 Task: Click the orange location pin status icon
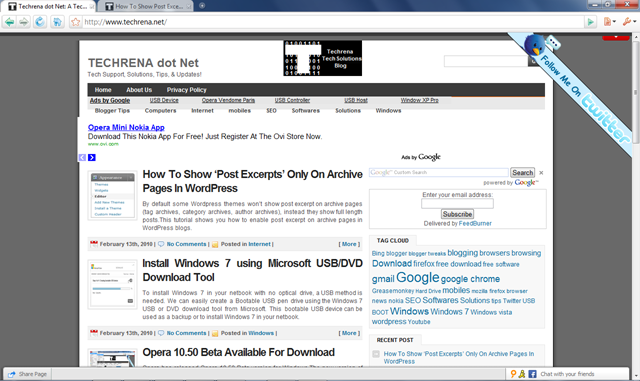513,374
